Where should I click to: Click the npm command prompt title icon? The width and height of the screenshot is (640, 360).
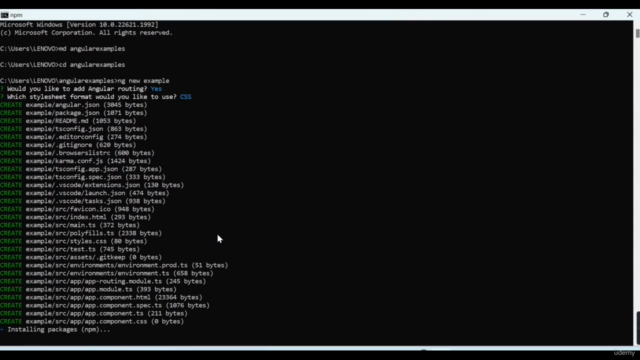[4, 15]
